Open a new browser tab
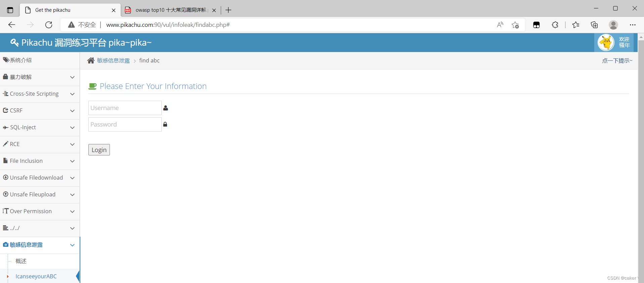This screenshot has height=283, width=644. click(229, 10)
